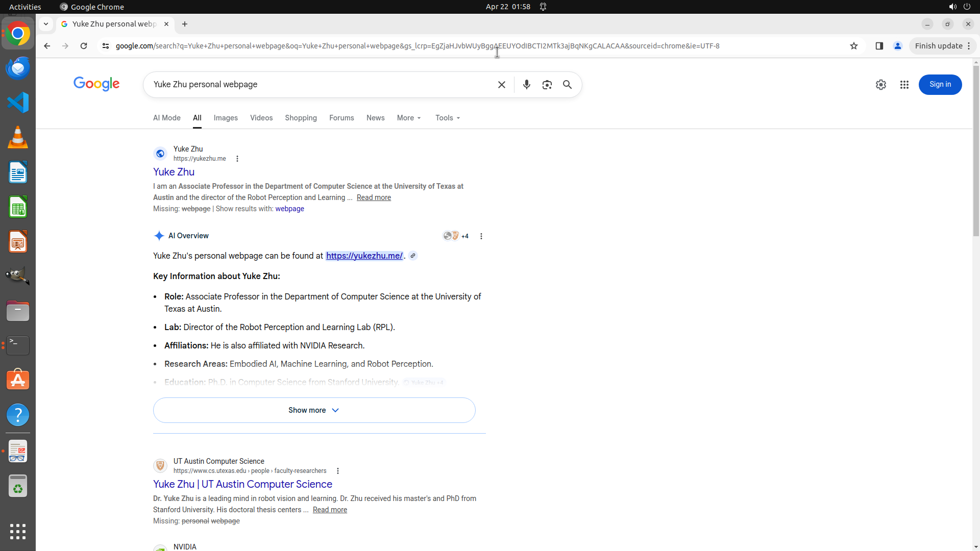
Task: Click the Sign in button
Action: tap(940, 85)
